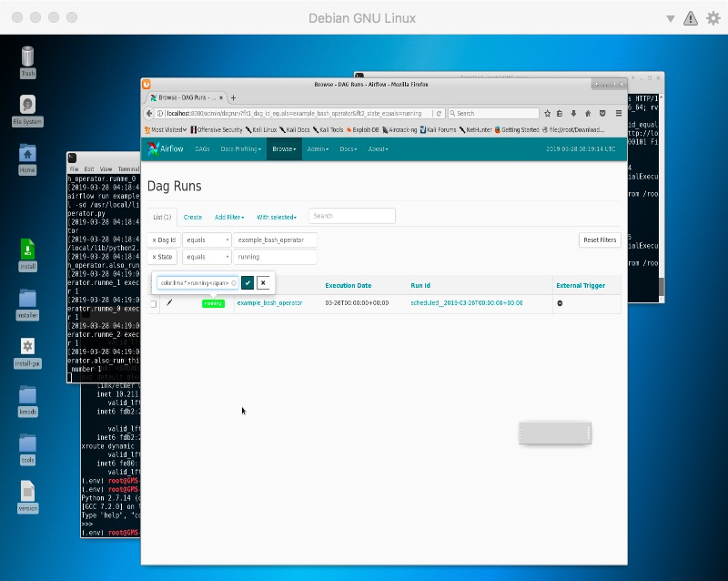Open Offensive Security bookmark

(x=217, y=129)
